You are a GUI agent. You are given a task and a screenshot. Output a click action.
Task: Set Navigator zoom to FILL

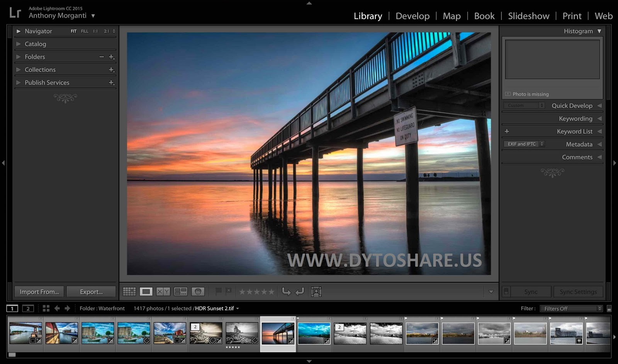click(x=85, y=31)
